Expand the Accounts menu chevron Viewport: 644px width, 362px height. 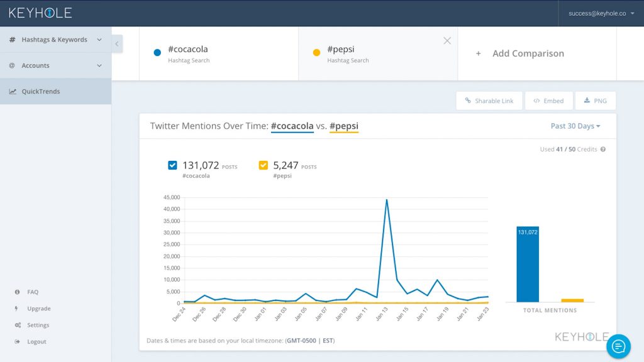click(99, 65)
